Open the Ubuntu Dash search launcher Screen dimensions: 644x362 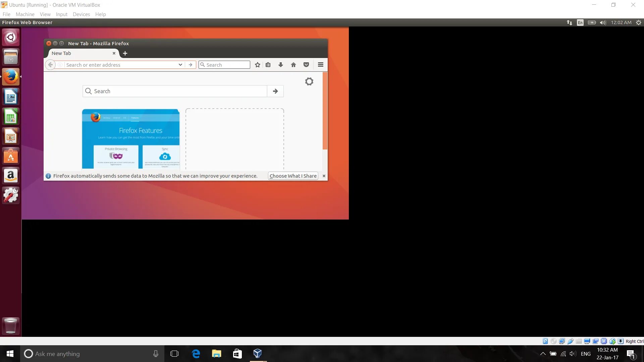coord(11,37)
